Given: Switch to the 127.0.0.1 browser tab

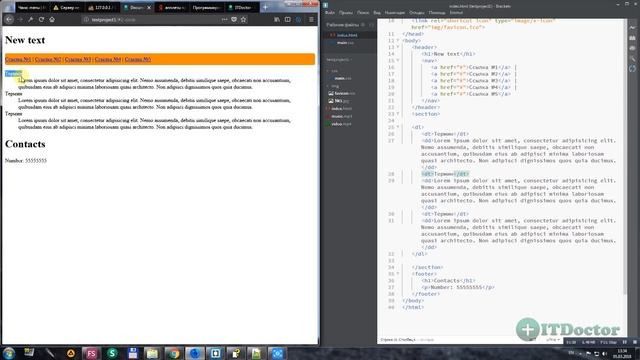Looking at the screenshot, I should click(x=102, y=7).
